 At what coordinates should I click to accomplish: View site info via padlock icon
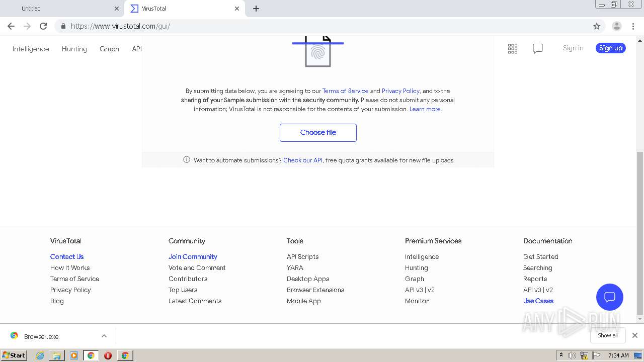coord(63,26)
